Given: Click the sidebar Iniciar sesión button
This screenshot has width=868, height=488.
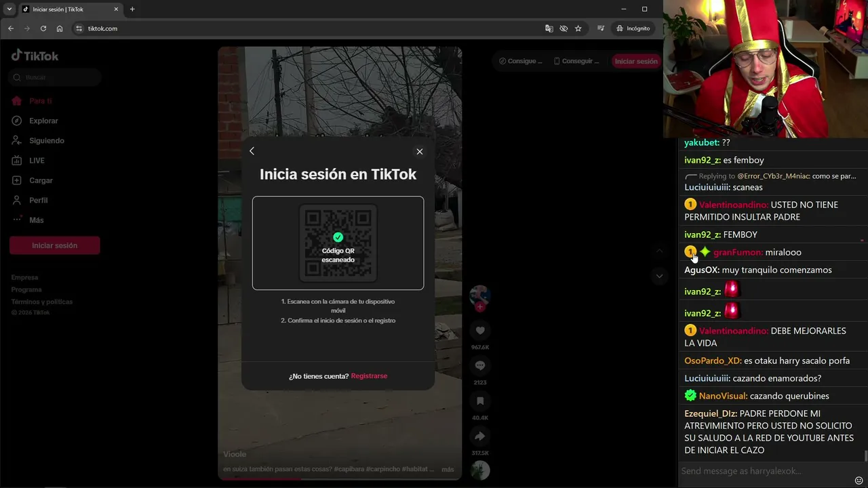Looking at the screenshot, I should 55,245.
